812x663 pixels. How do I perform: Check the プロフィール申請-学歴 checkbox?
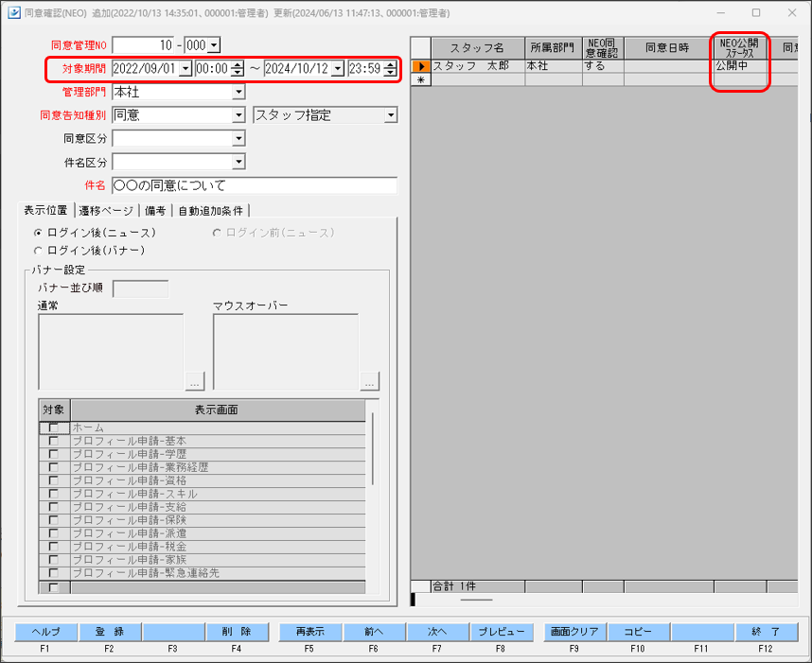click(53, 454)
